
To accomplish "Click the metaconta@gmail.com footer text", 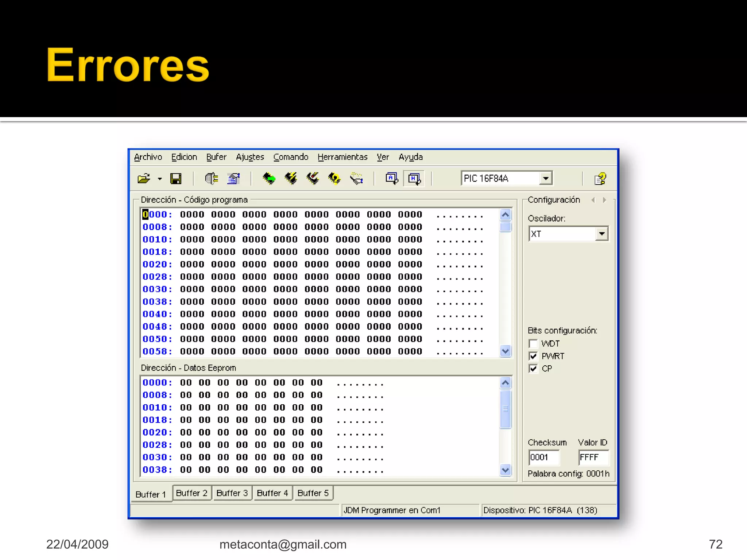I will 283,544.
